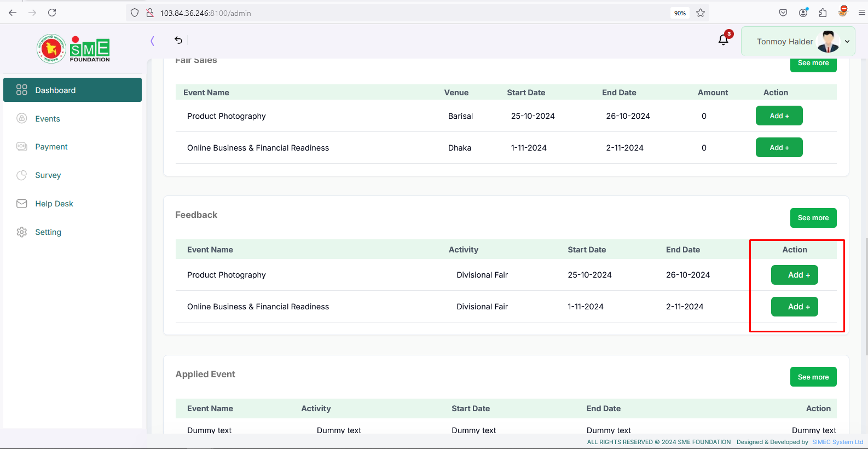868x449 pixels.
Task: Click the browser forward arrow
Action: (32, 13)
